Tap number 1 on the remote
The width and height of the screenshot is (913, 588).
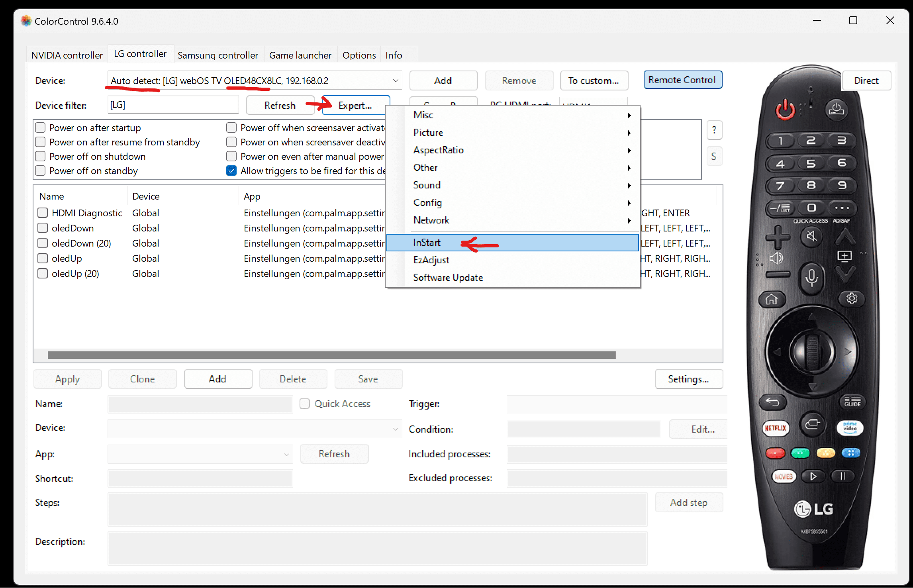(x=781, y=140)
